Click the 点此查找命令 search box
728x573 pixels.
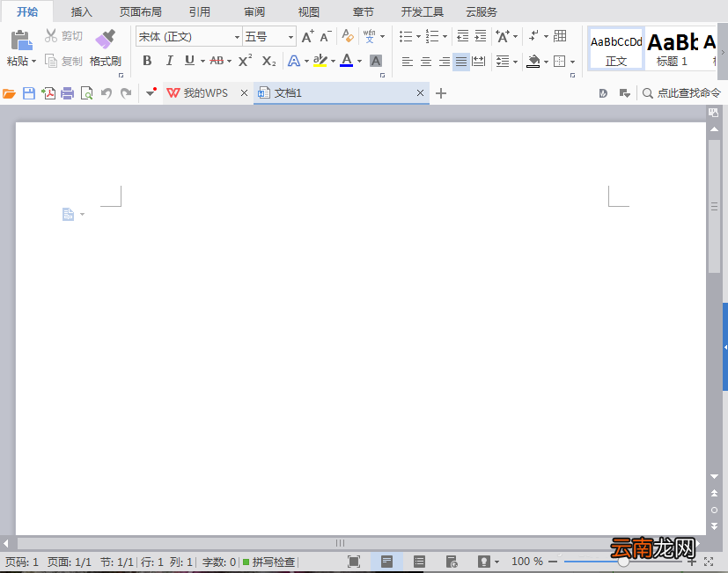coord(681,93)
